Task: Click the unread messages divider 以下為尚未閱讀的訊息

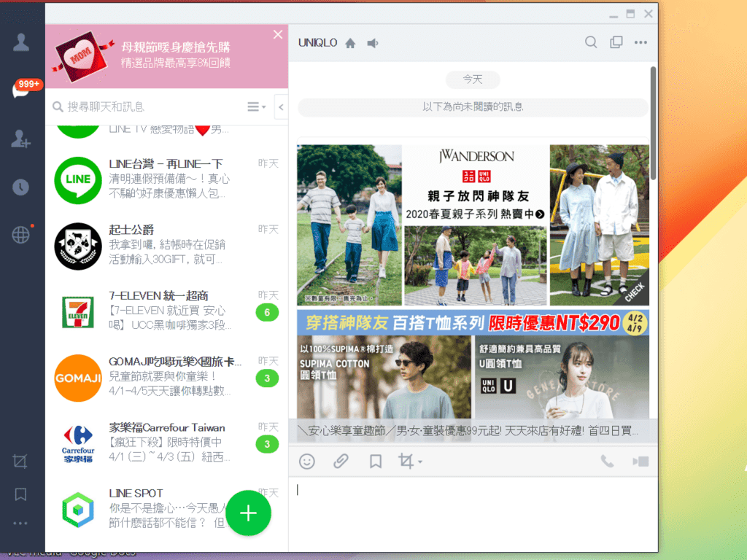Action: [x=473, y=107]
